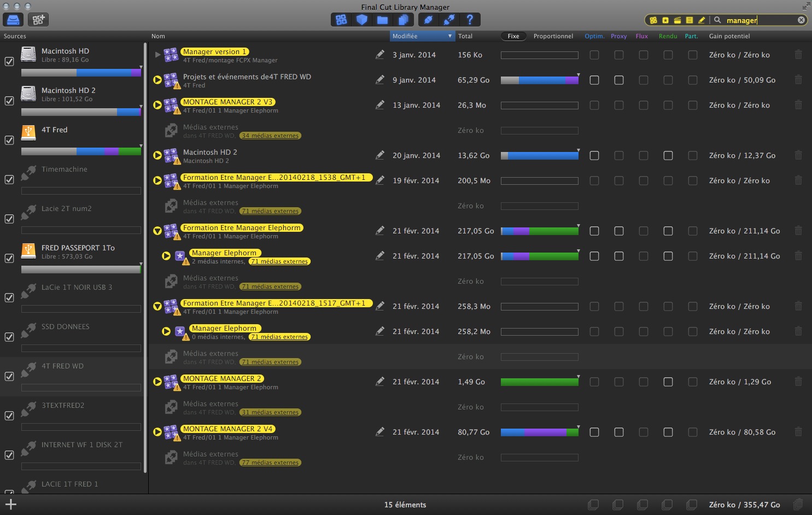The image size is (812, 515).
Task: Check the Optim. box for Projets et événements row
Action: coord(594,80)
